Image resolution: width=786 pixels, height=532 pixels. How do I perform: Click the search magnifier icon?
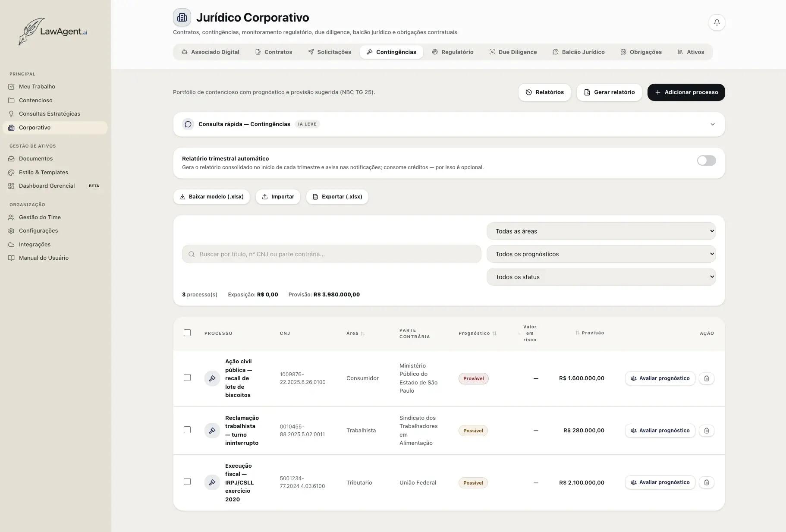click(x=192, y=254)
